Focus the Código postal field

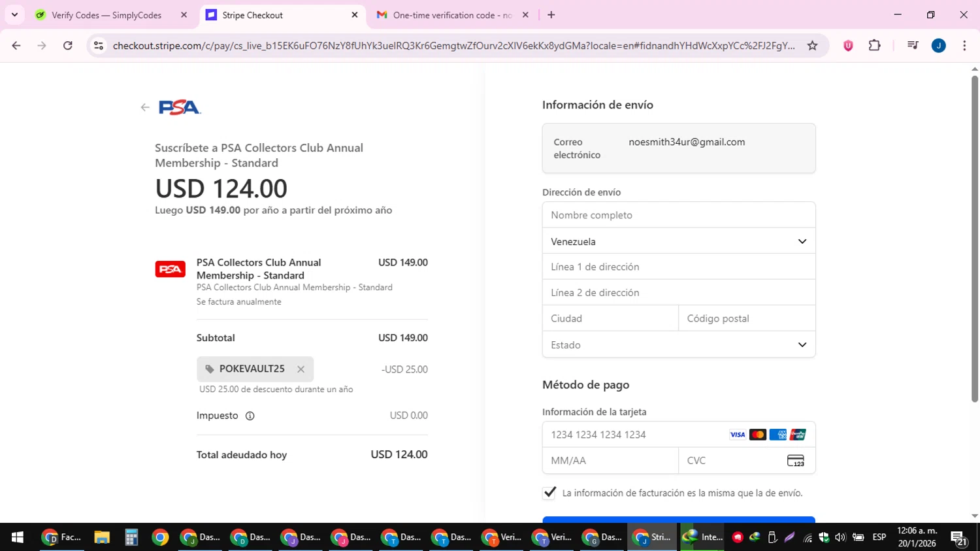coord(747,318)
